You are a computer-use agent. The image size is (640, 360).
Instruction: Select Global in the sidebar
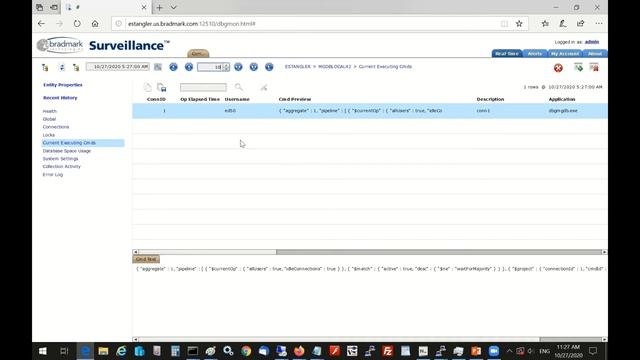pos(49,119)
